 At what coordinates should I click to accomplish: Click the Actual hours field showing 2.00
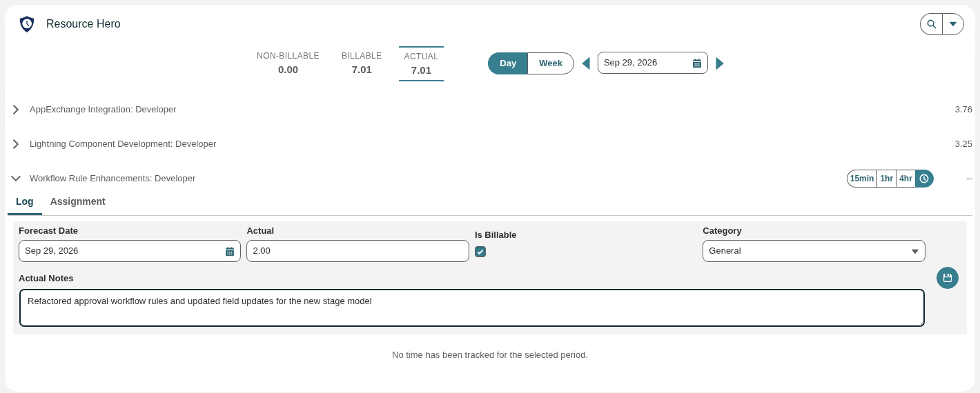[357, 251]
